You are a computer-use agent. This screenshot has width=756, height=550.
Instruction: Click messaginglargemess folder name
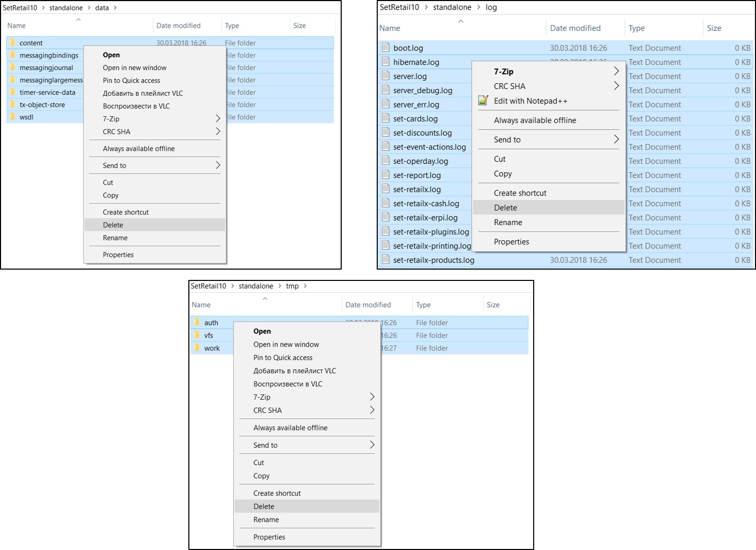[51, 80]
